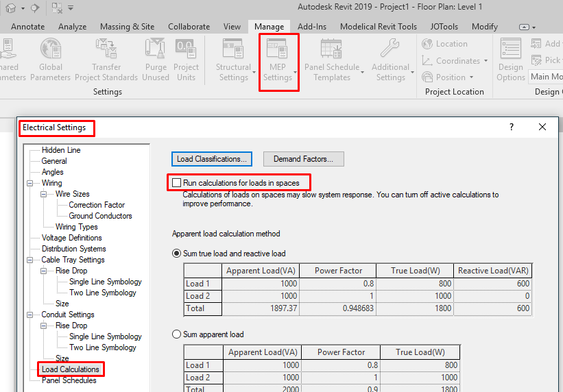Click Load Classifications button
This screenshot has width=563, height=392.
pyautogui.click(x=212, y=159)
